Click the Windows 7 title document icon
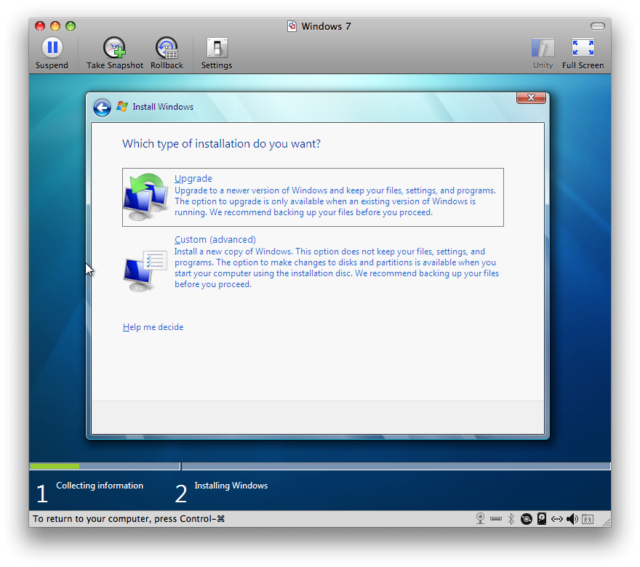This screenshot has height=567, width=640. click(292, 26)
